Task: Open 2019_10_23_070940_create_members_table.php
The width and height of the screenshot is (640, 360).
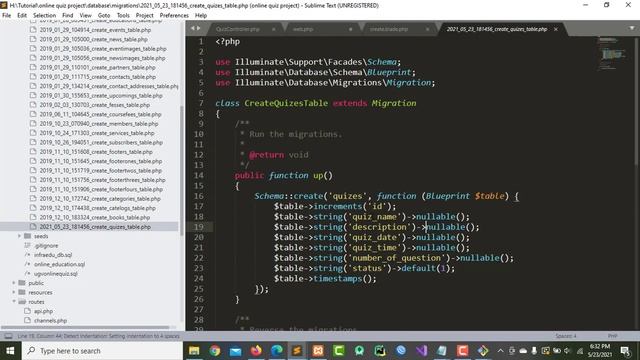Action: pos(99,124)
